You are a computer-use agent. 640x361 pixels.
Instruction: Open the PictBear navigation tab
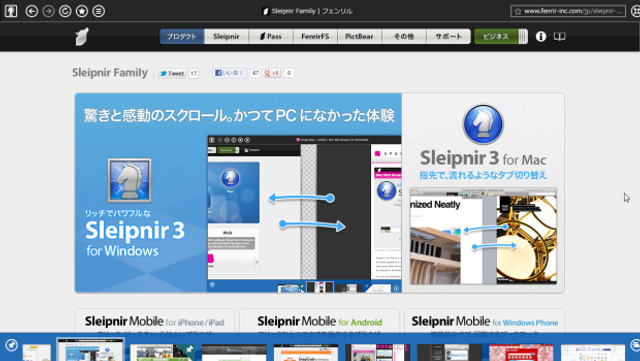pos(359,36)
